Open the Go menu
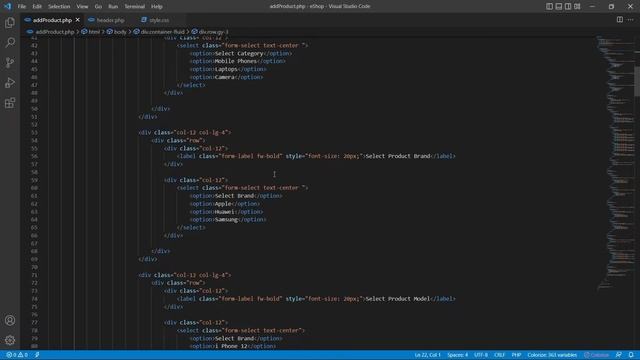 point(98,7)
